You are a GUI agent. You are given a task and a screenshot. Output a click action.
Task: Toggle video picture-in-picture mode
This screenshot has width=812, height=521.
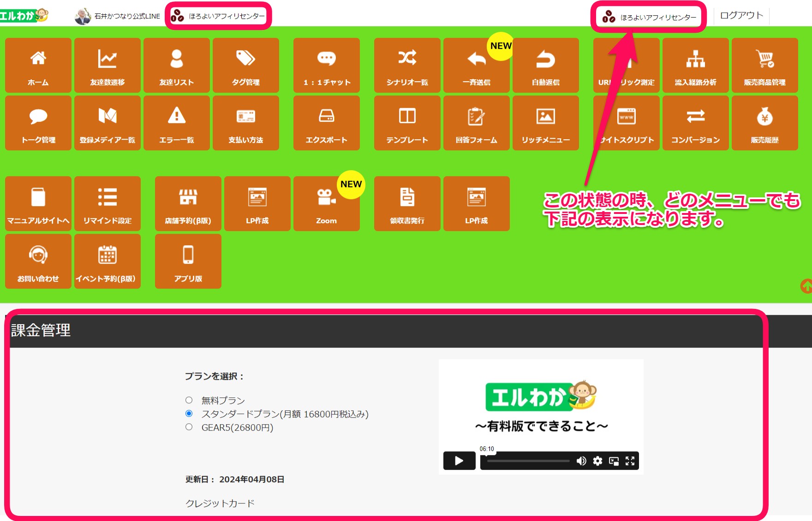[x=614, y=461]
